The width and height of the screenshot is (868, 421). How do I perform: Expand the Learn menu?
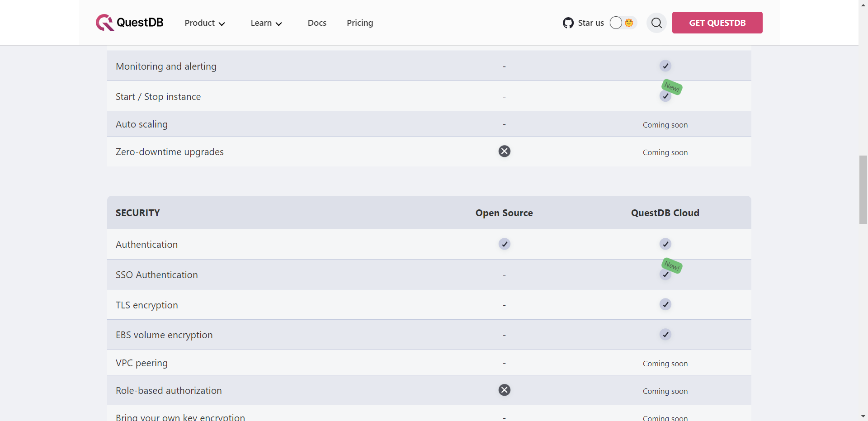click(266, 23)
